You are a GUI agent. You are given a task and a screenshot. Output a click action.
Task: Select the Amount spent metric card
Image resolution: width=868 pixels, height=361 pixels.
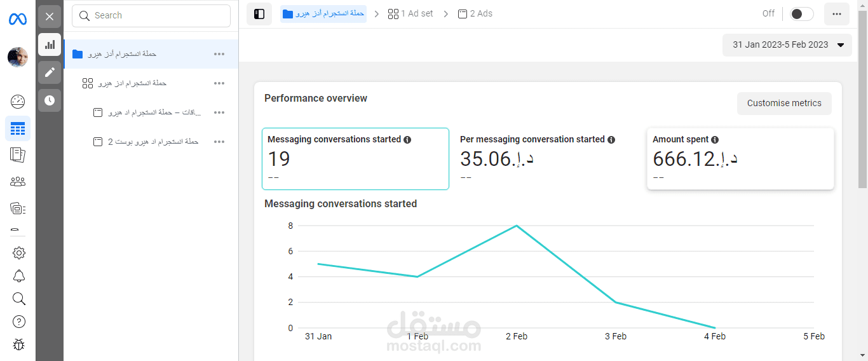click(x=740, y=159)
